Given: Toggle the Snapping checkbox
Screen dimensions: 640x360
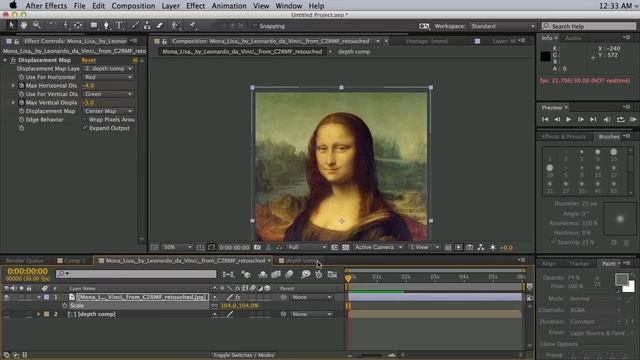Looking at the screenshot, I should click(x=255, y=26).
